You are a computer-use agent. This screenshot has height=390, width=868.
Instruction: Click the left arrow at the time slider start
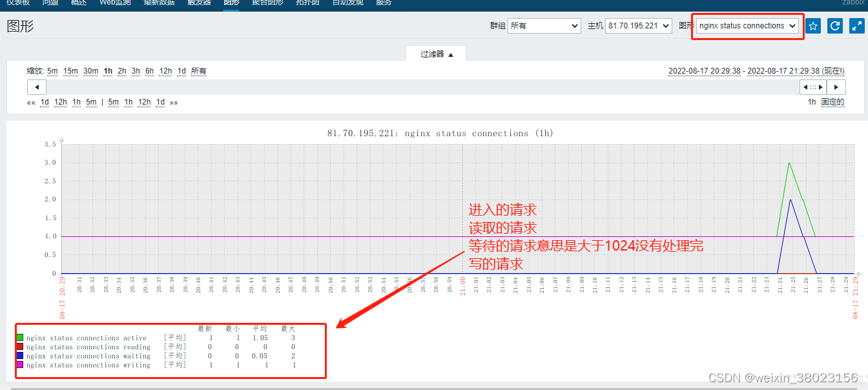click(x=36, y=86)
